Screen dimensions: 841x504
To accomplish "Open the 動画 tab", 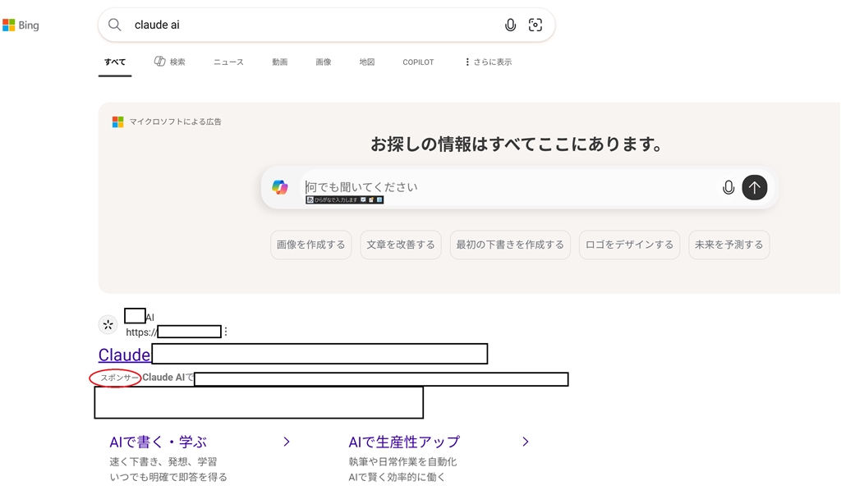I will coord(279,62).
